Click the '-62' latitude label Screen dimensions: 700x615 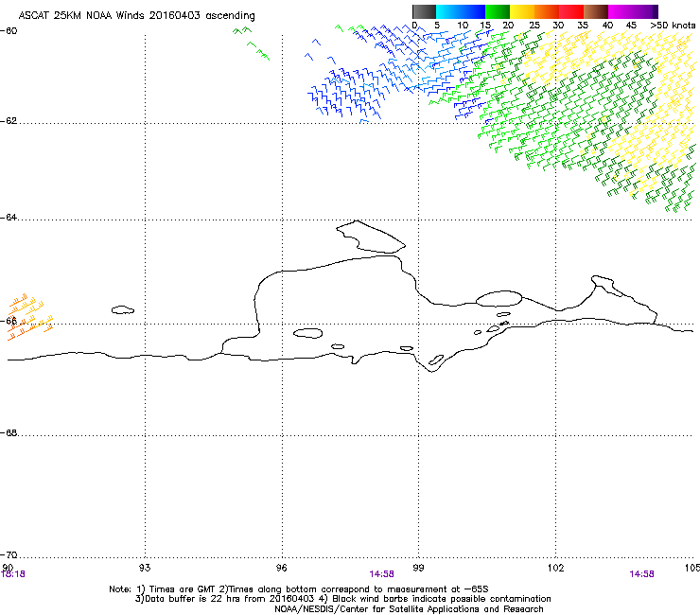click(9, 121)
